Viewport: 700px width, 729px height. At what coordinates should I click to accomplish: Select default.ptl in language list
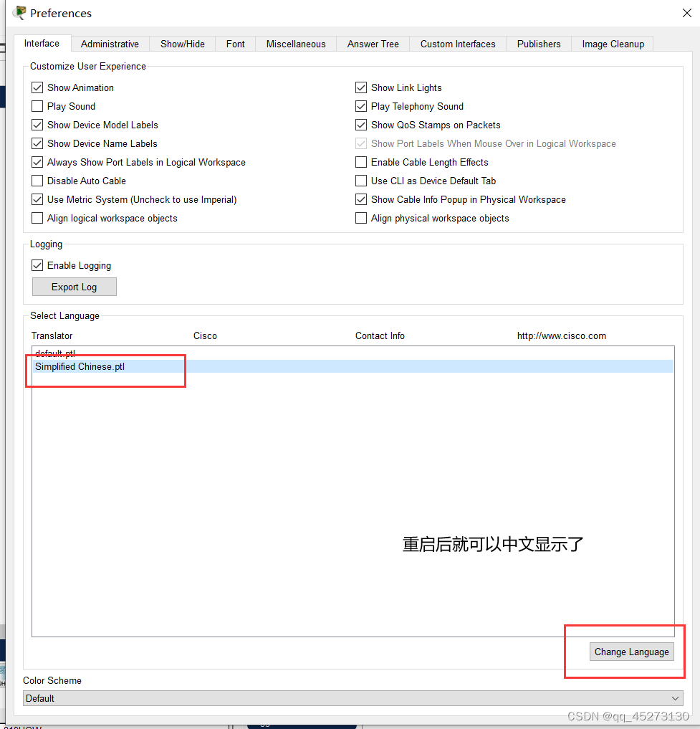pyautogui.click(x=353, y=353)
